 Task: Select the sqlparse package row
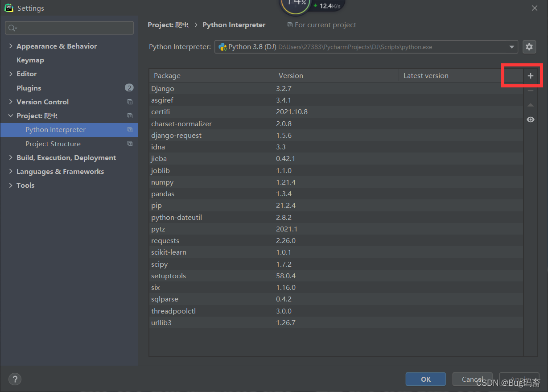coord(336,299)
